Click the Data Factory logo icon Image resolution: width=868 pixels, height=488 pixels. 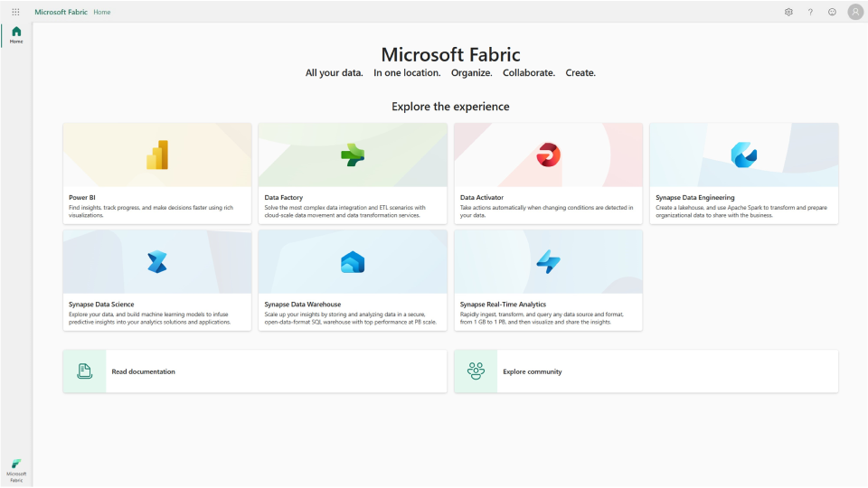353,155
